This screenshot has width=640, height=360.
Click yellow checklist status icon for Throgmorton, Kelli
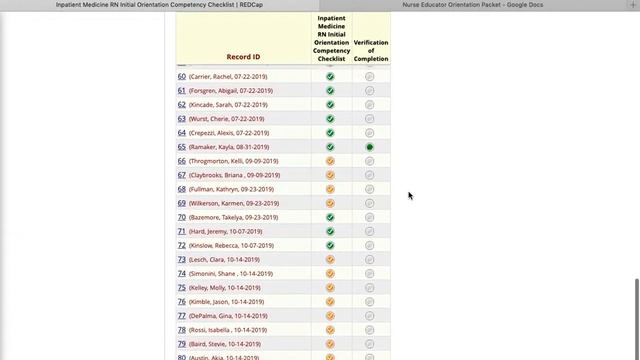coord(330,161)
